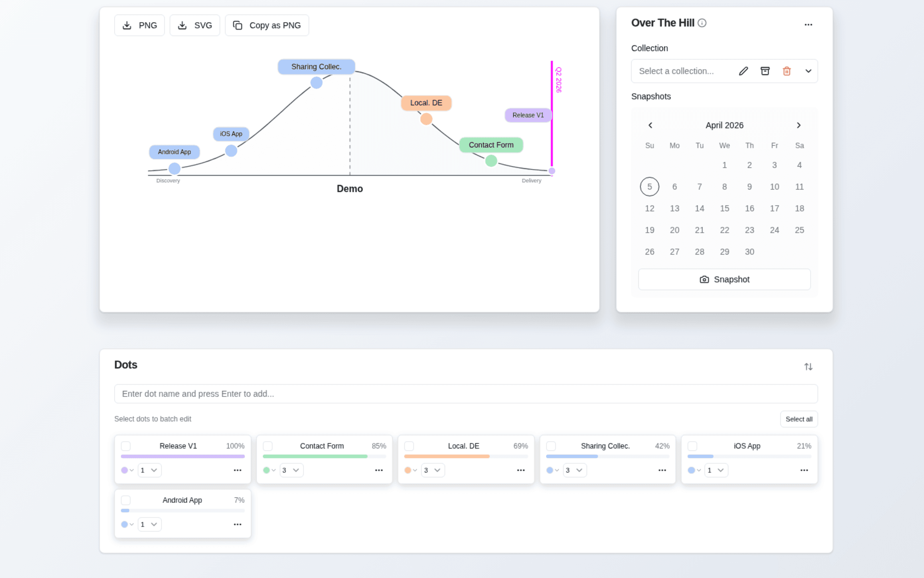Click the iOS App dot on the hill
The height and width of the screenshot is (578, 924).
coord(231,151)
